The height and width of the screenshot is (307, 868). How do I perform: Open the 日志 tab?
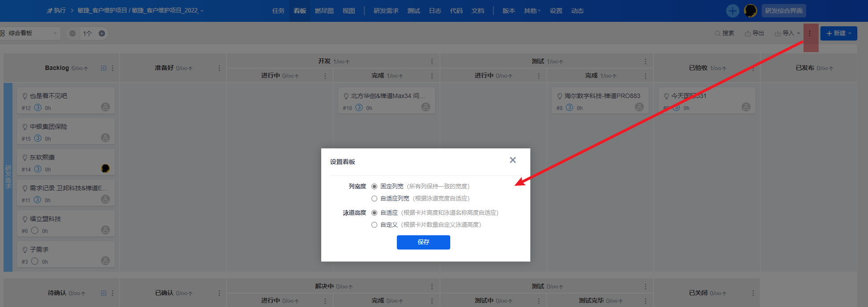(x=435, y=11)
